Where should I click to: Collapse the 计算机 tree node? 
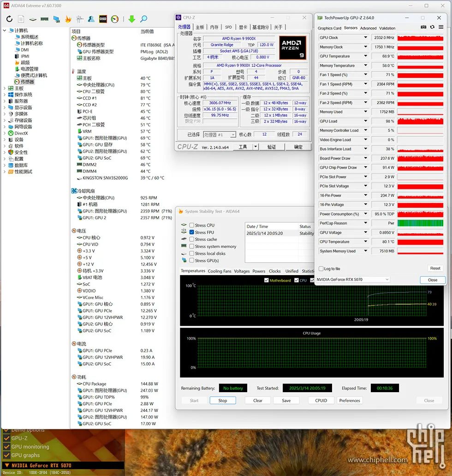pos(5,30)
